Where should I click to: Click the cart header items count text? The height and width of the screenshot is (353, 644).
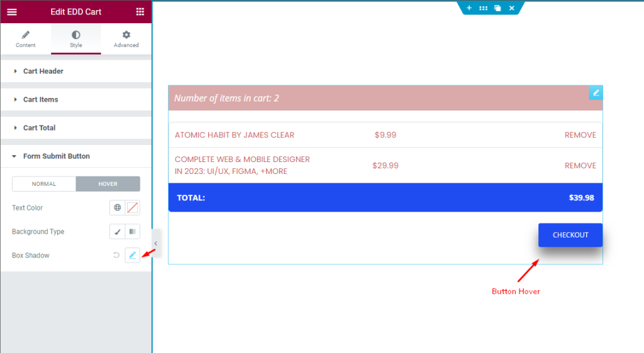click(x=226, y=98)
